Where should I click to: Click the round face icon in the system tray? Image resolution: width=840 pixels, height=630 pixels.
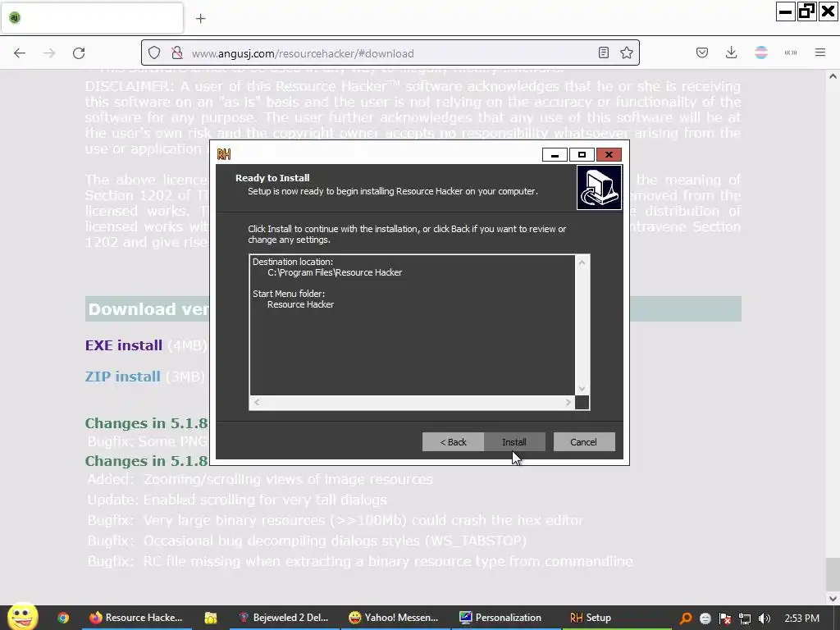tap(705, 619)
